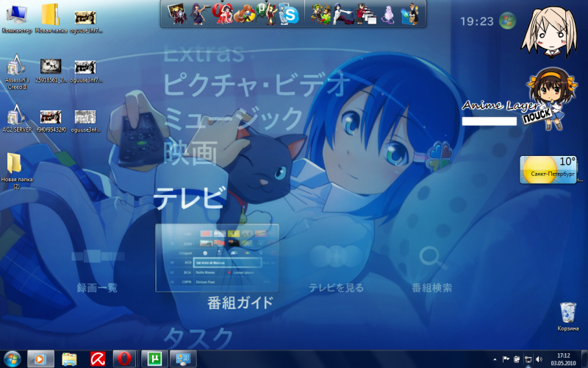Click the pale violet ghost-girl dock icon
Image resolution: width=588 pixels, height=368 pixels.
[x=389, y=15]
